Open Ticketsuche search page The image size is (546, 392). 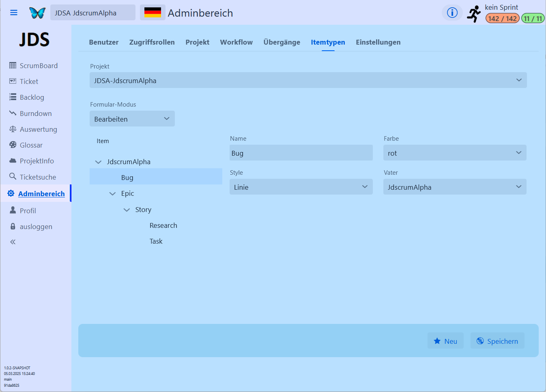pyautogui.click(x=33, y=177)
